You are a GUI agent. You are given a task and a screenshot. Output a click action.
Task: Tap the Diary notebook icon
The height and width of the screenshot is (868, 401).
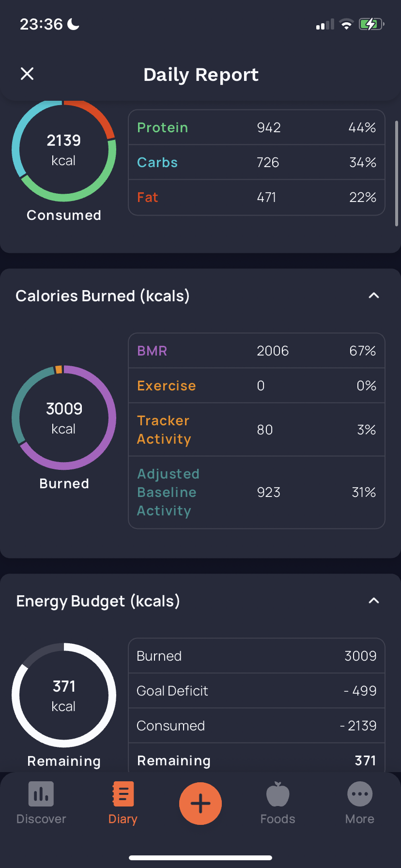[x=123, y=794]
